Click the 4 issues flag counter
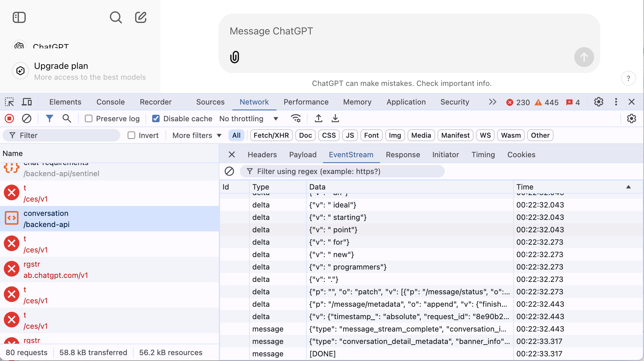644x361 pixels. 573,102
